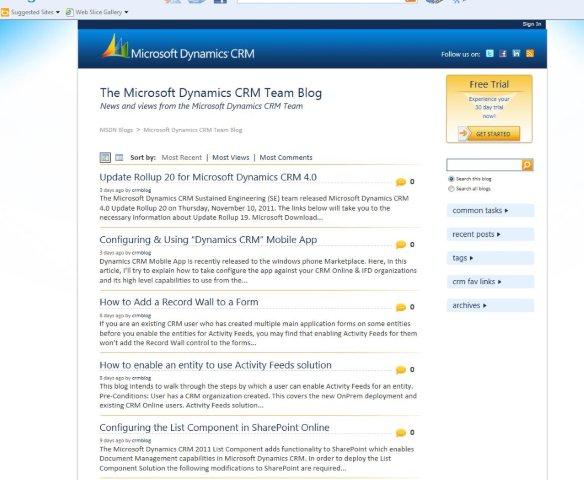This screenshot has height=480, width=584.
Task: Select the Search this blog radio button
Action: tap(451, 179)
